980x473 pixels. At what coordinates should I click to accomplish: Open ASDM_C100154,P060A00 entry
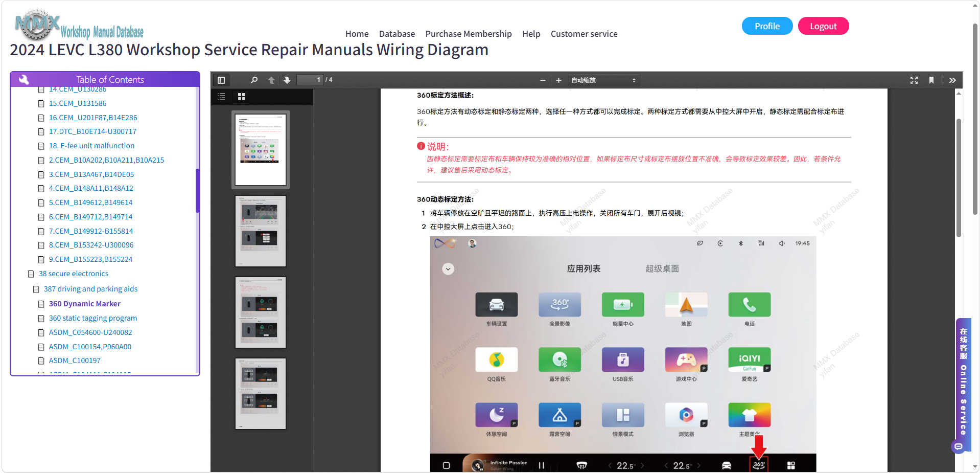[x=90, y=347]
